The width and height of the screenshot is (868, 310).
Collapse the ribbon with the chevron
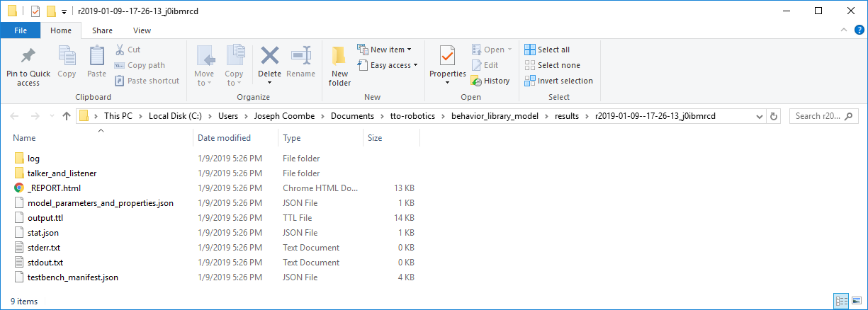[844, 30]
